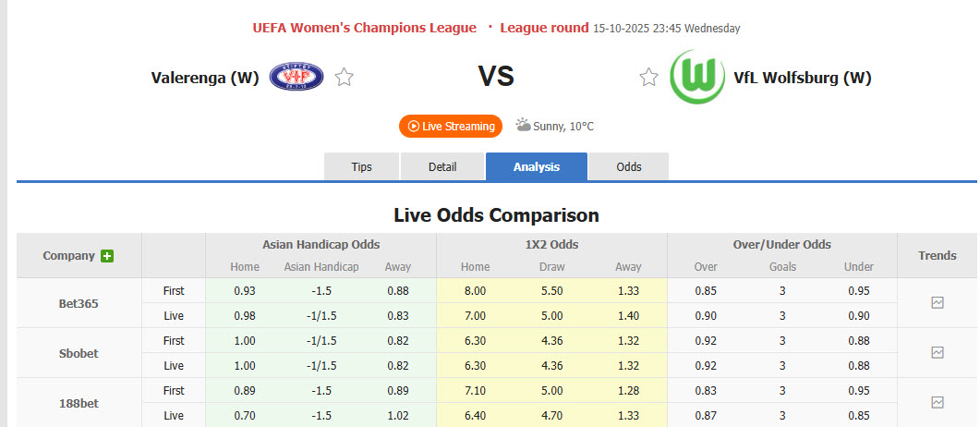980x427 pixels.
Task: Click Sbobet first draw odds 4.36
Action: (x=551, y=340)
